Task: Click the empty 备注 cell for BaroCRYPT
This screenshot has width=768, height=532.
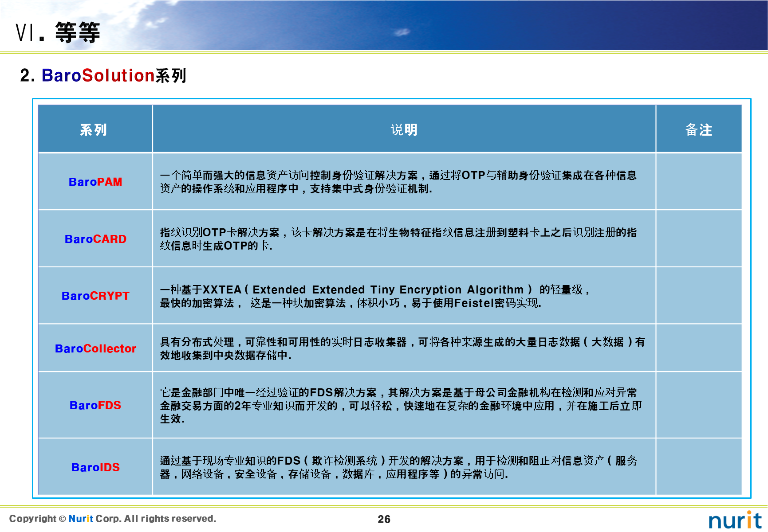Action: pyautogui.click(x=699, y=296)
